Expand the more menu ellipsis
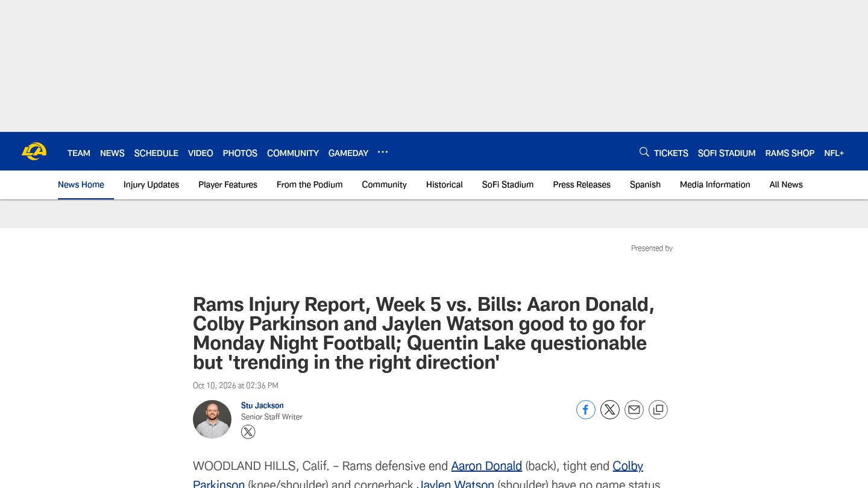 [x=383, y=152]
